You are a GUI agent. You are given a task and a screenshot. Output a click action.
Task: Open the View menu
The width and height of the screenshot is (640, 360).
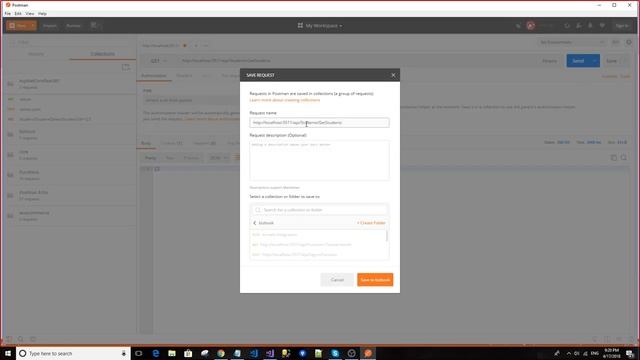30,13
